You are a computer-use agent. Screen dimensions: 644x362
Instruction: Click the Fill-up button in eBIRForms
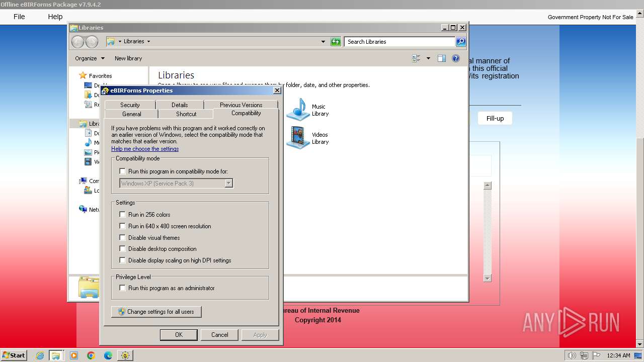[x=495, y=118]
